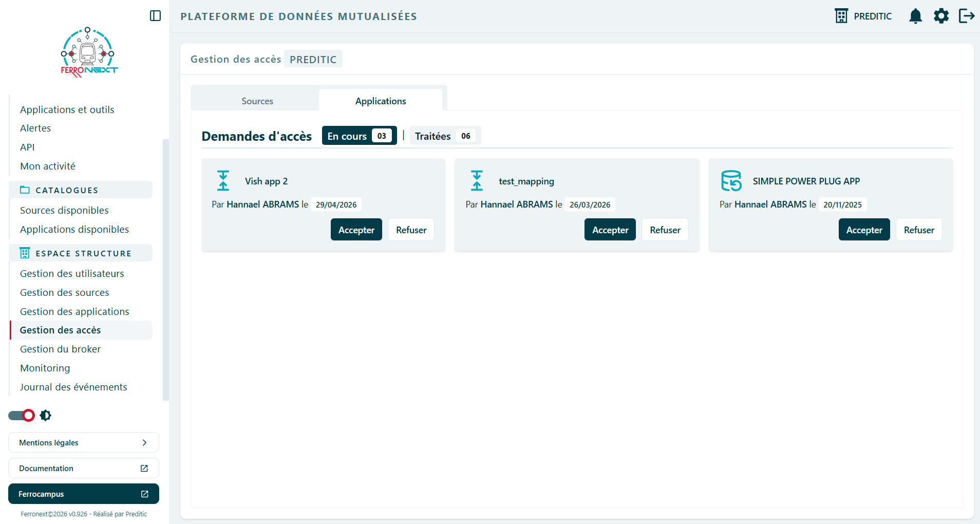The height and width of the screenshot is (524, 980).
Task: Open Journal des événements
Action: (73, 387)
